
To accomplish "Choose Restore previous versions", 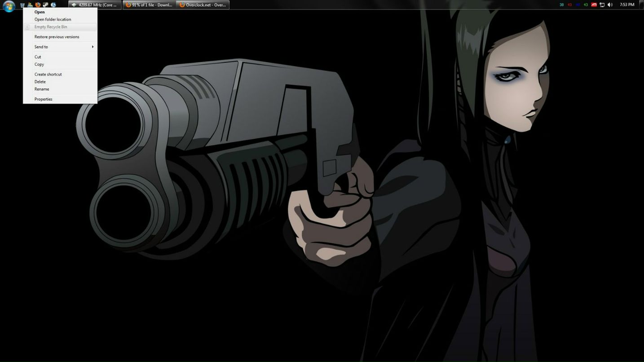I will coord(57,37).
